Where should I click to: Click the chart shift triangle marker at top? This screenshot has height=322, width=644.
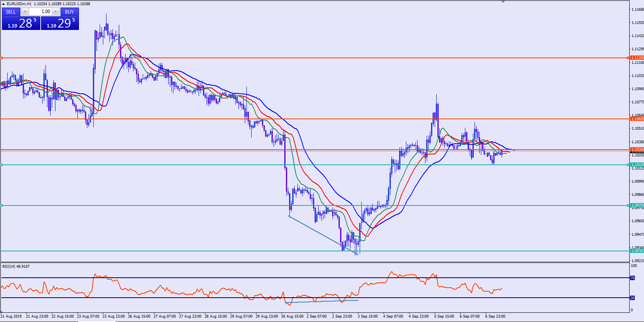point(503,2)
